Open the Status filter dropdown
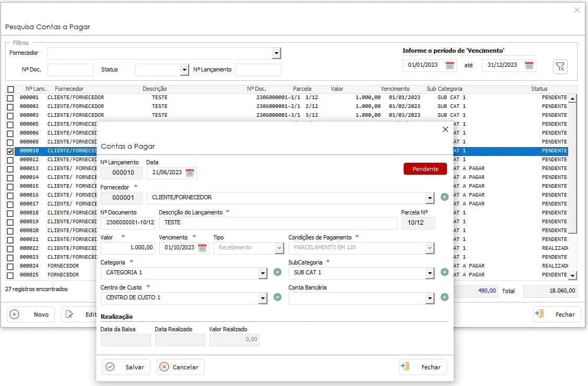The height and width of the screenshot is (386, 588). (x=184, y=70)
